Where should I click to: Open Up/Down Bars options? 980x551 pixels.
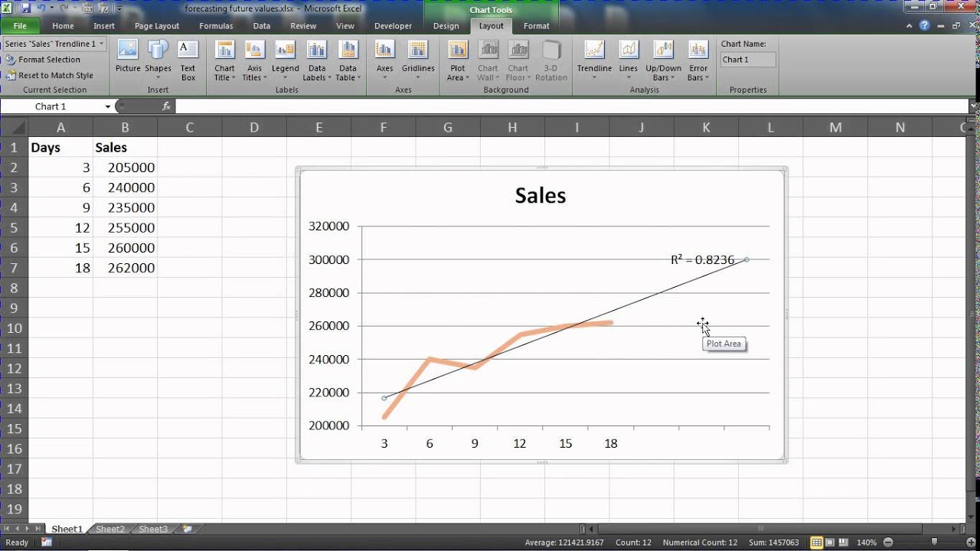pyautogui.click(x=661, y=61)
